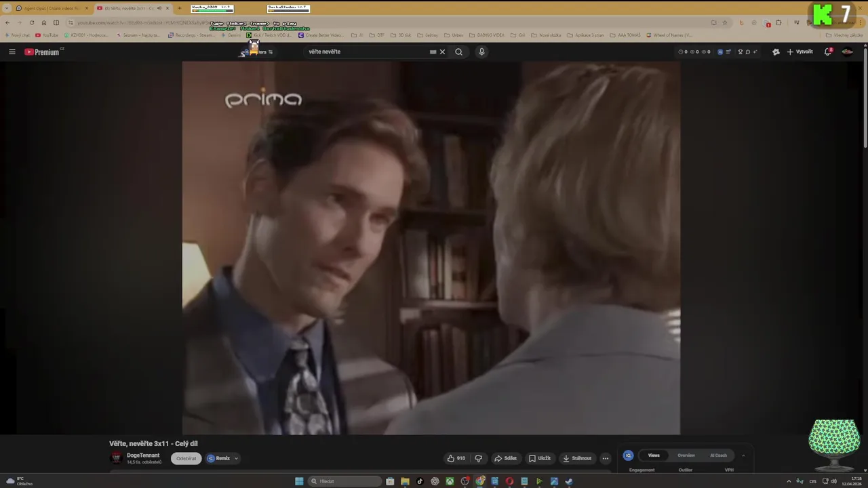Dislike the video with thumbs-down

point(478,458)
